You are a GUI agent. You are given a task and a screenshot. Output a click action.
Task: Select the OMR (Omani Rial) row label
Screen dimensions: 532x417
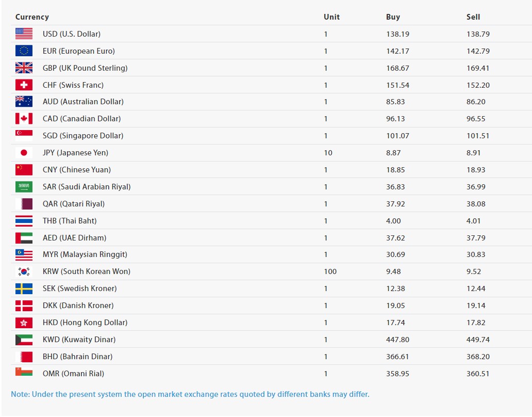point(74,374)
